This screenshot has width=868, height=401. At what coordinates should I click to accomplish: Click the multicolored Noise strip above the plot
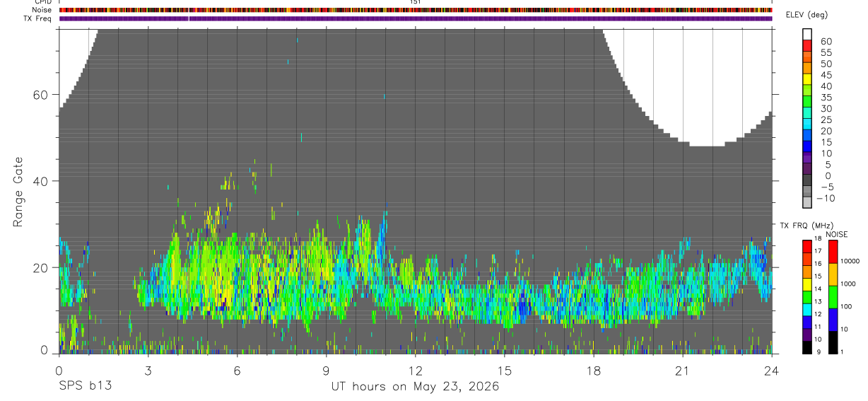(416, 10)
